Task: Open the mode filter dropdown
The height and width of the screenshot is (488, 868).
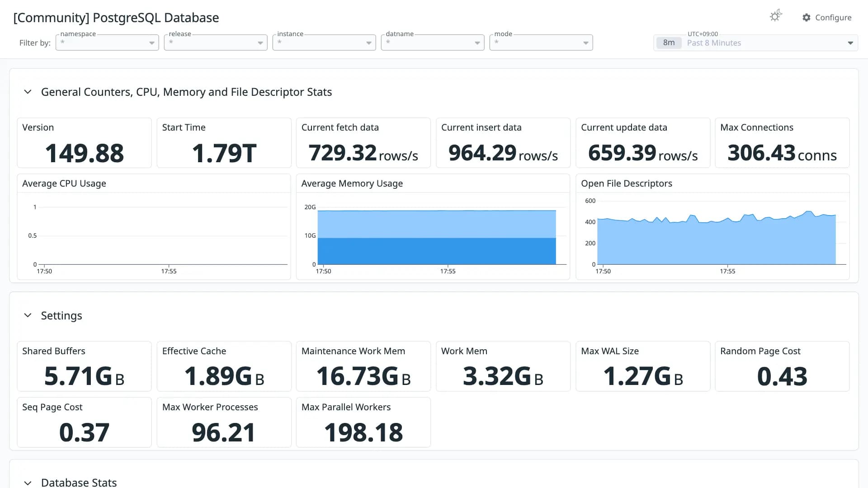Action: (541, 42)
